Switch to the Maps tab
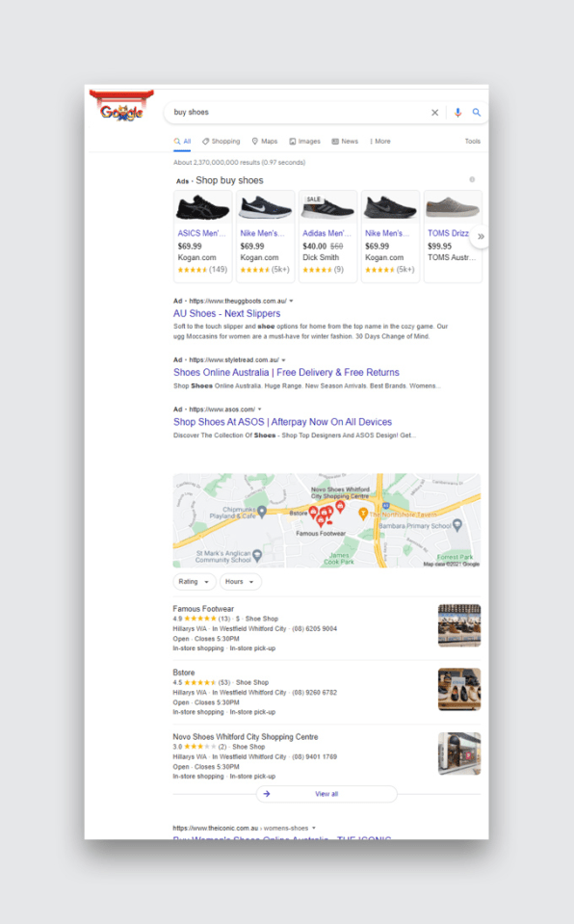This screenshot has height=924, width=574. point(265,142)
